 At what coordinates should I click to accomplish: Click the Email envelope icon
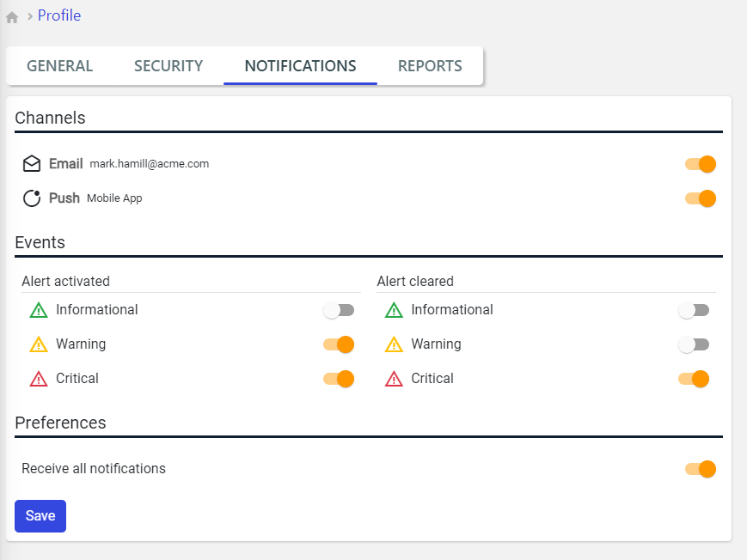click(32, 164)
